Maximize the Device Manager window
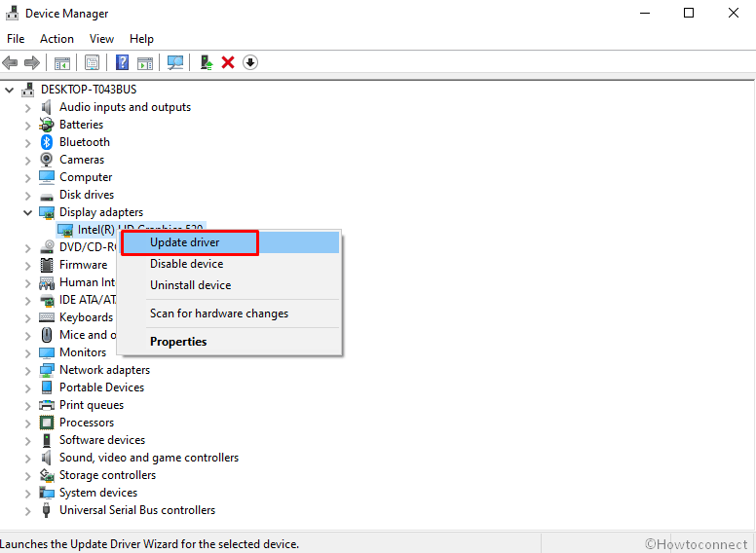The width and height of the screenshot is (756, 553). tap(689, 13)
